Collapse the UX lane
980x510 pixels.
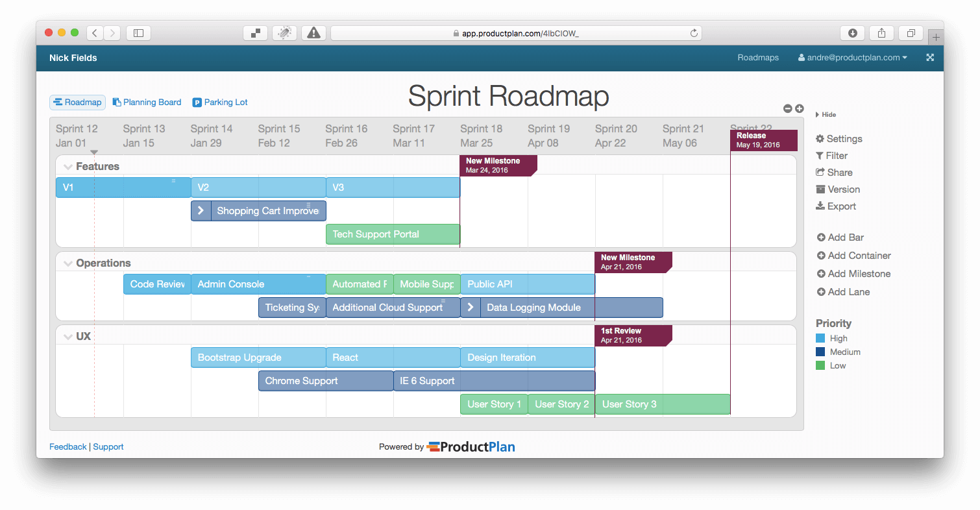click(x=69, y=336)
